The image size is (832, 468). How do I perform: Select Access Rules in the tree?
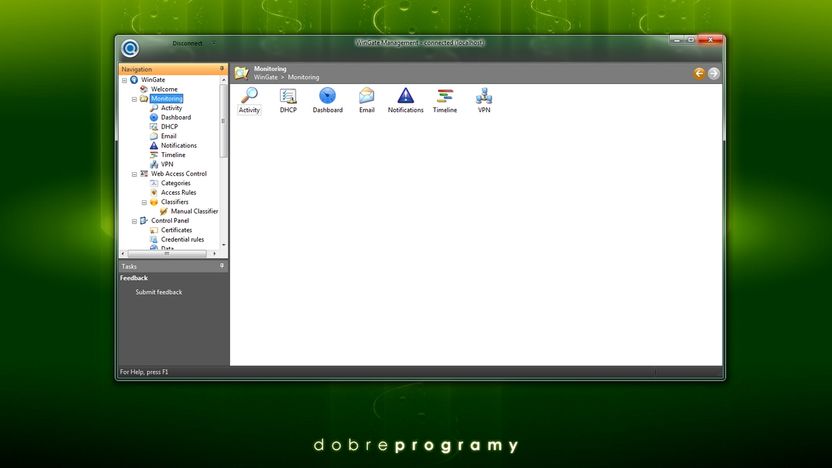pos(178,193)
